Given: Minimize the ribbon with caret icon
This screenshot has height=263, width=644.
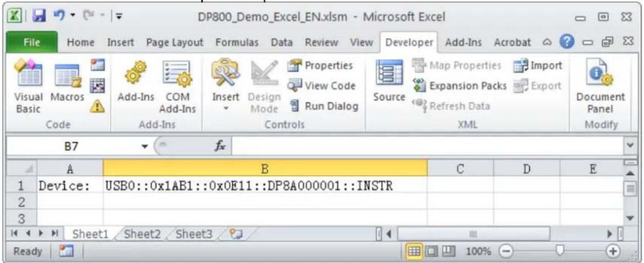Looking at the screenshot, I should click(x=548, y=43).
